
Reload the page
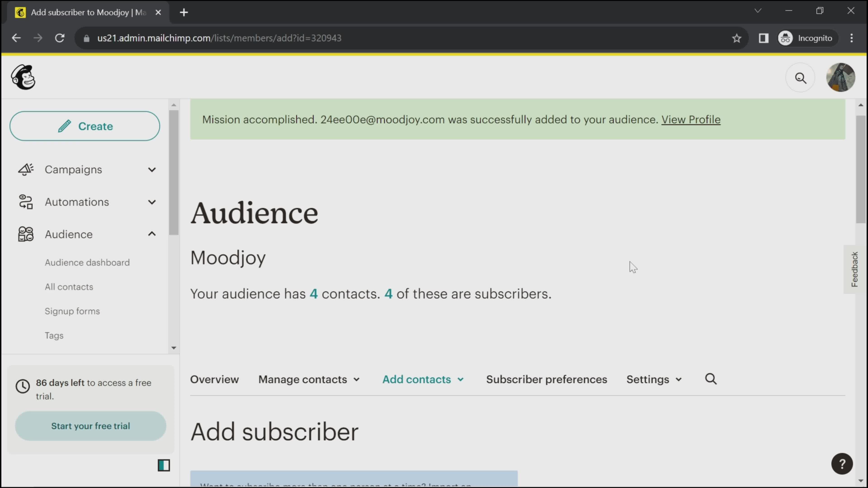[x=60, y=38]
